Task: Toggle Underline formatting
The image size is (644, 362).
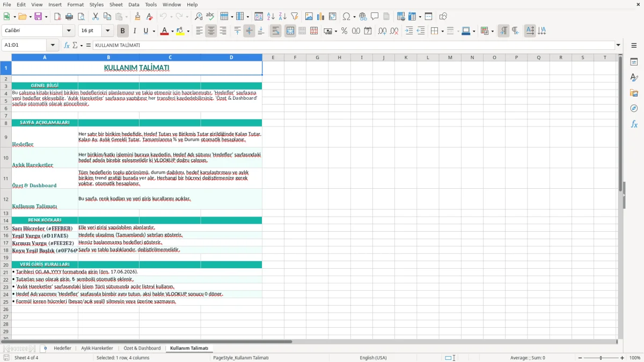Action: coord(145,31)
